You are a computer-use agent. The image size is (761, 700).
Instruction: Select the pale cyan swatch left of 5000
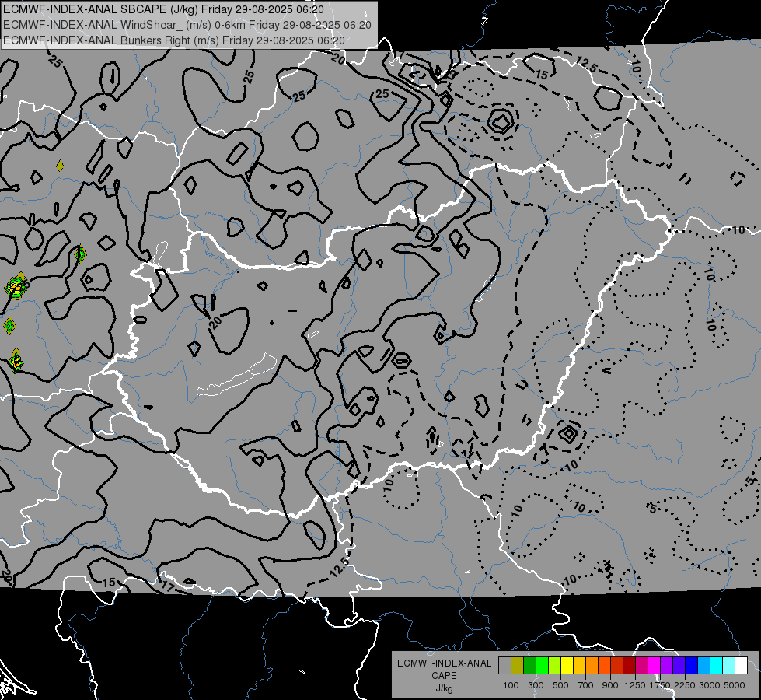729,666
